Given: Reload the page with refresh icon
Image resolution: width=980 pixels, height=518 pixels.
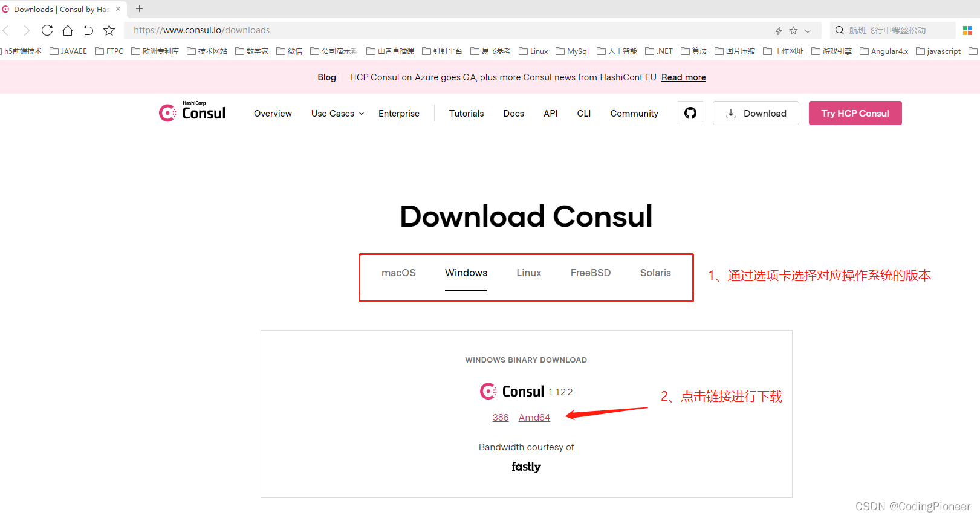Looking at the screenshot, I should point(47,30).
